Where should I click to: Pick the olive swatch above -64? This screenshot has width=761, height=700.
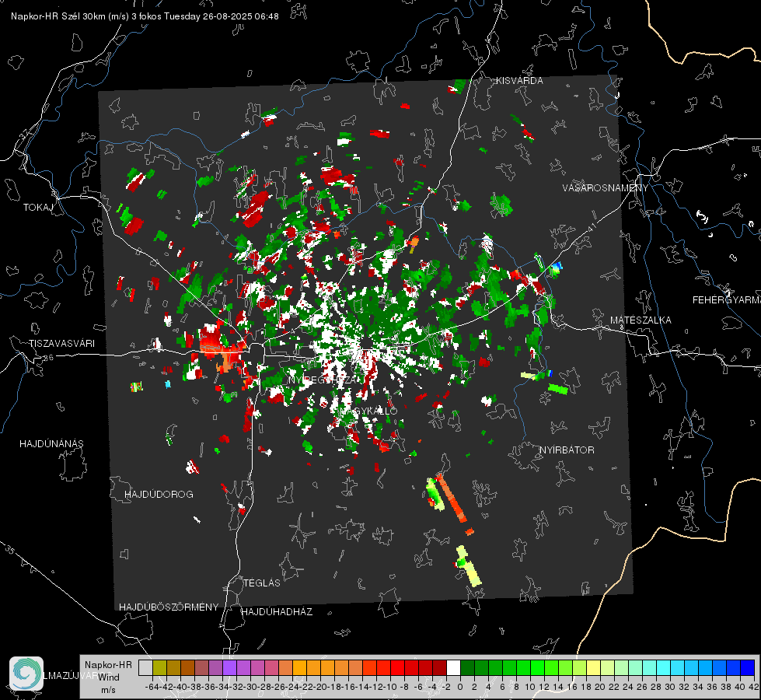coord(159,668)
